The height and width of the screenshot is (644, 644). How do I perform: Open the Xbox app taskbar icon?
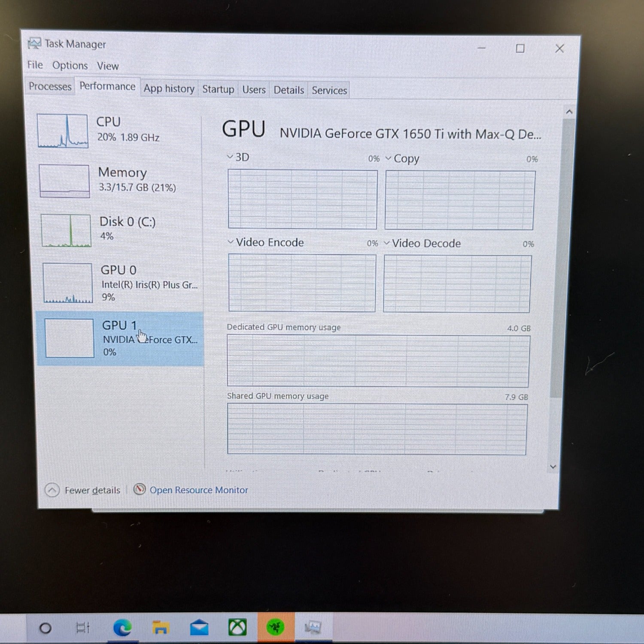[x=237, y=627]
